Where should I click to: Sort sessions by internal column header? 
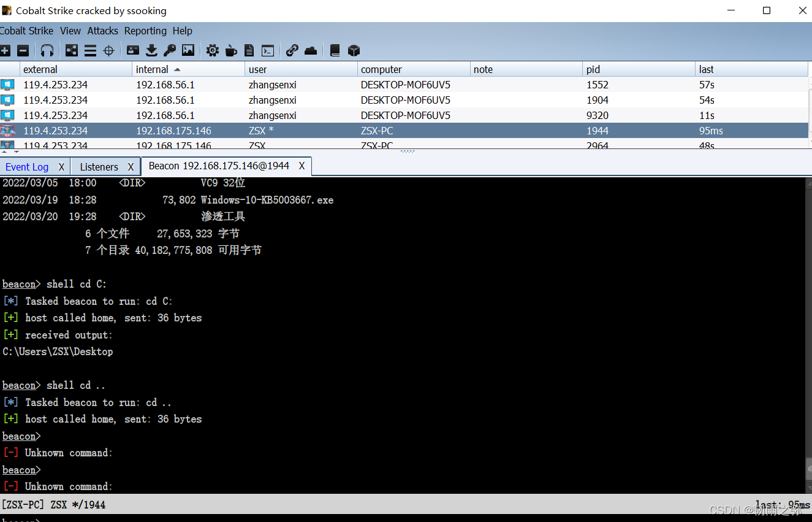pyautogui.click(x=189, y=69)
